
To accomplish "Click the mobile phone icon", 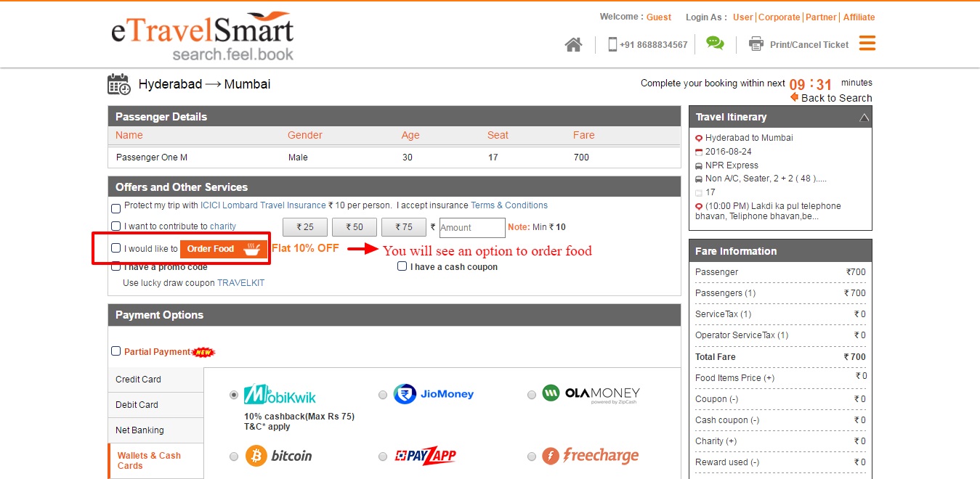I will [x=612, y=44].
